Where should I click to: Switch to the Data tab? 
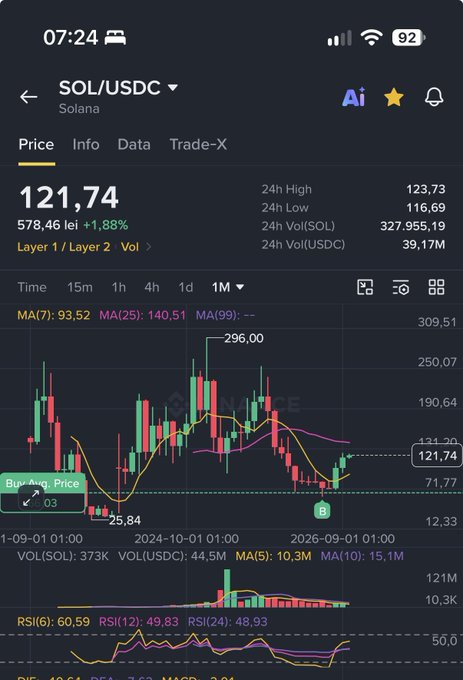[134, 144]
